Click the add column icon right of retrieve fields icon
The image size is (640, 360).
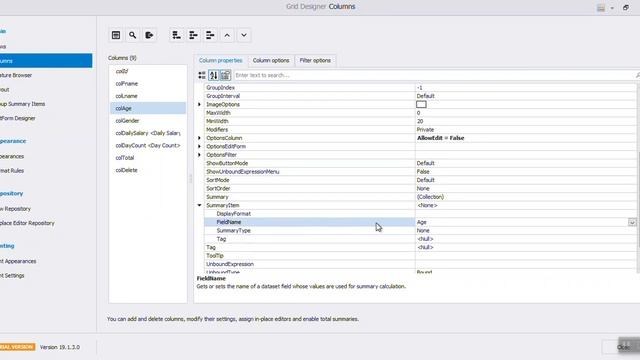point(176,35)
